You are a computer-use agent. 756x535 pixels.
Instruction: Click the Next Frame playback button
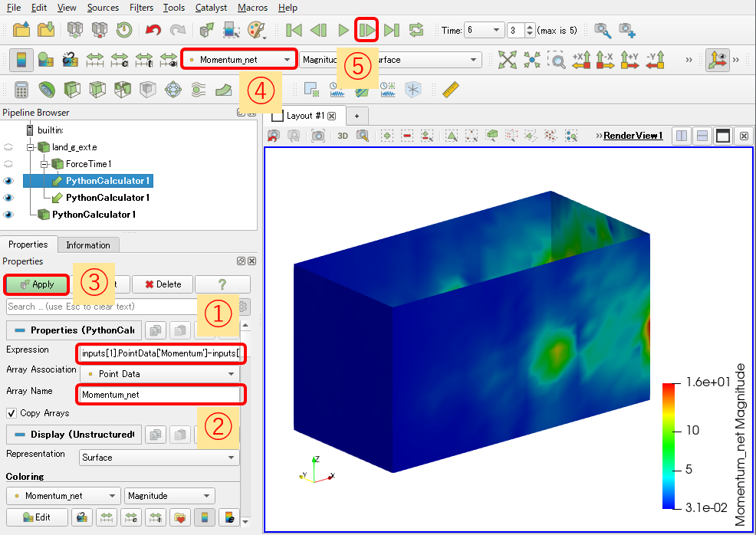tap(367, 30)
